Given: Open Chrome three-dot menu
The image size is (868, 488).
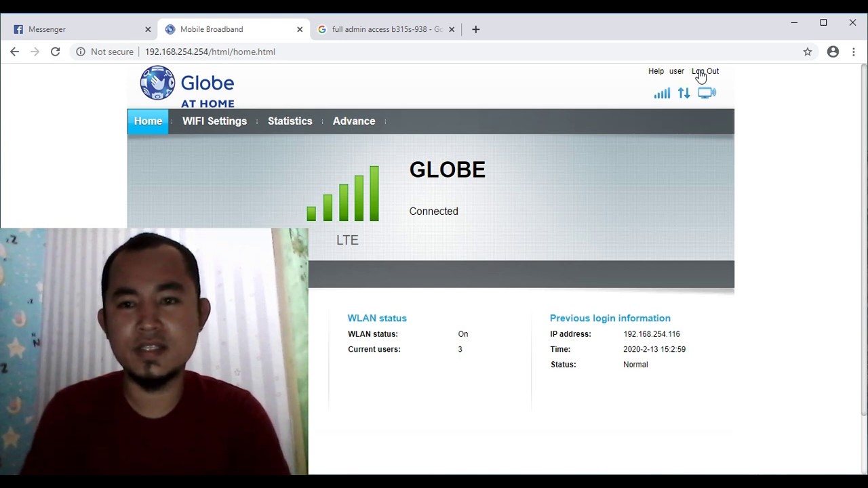Looking at the screenshot, I should 854,52.
